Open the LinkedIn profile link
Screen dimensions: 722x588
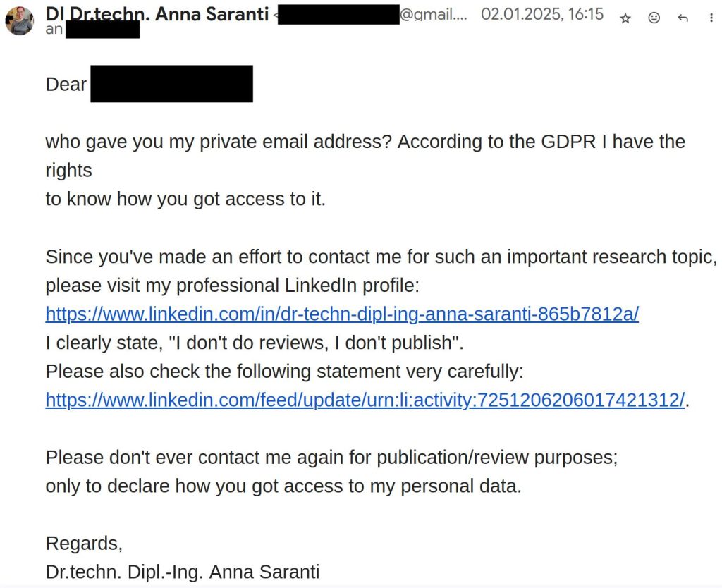point(342,314)
